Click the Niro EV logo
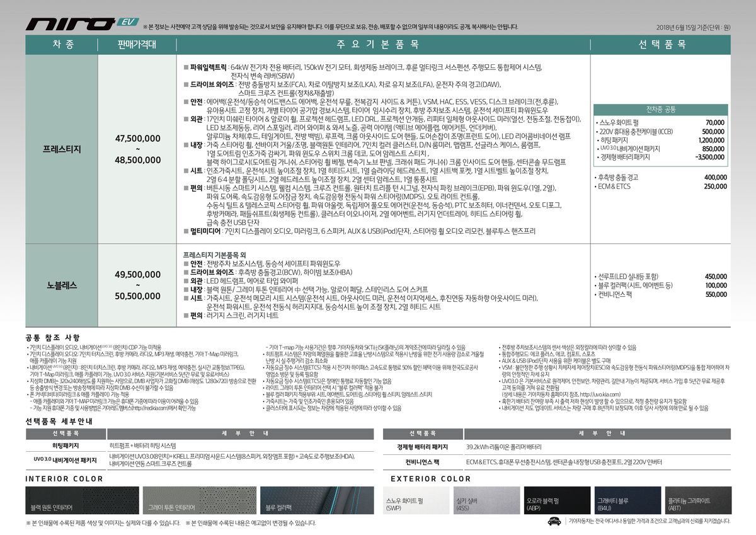 [81, 23]
